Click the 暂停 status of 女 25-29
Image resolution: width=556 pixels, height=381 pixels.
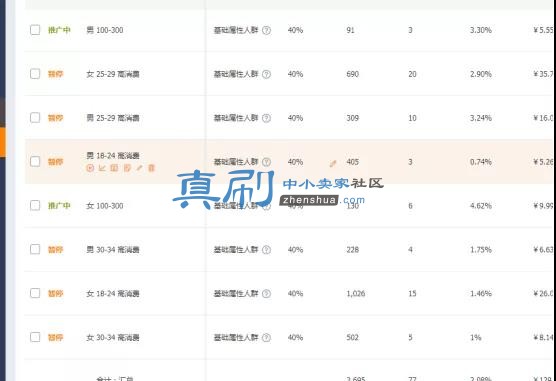click(55, 74)
